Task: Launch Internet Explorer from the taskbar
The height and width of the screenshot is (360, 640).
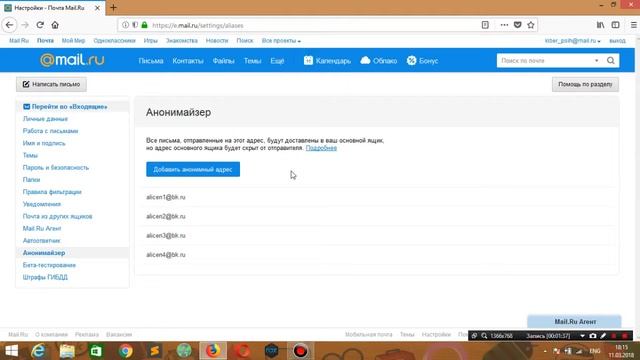Action: point(38,351)
